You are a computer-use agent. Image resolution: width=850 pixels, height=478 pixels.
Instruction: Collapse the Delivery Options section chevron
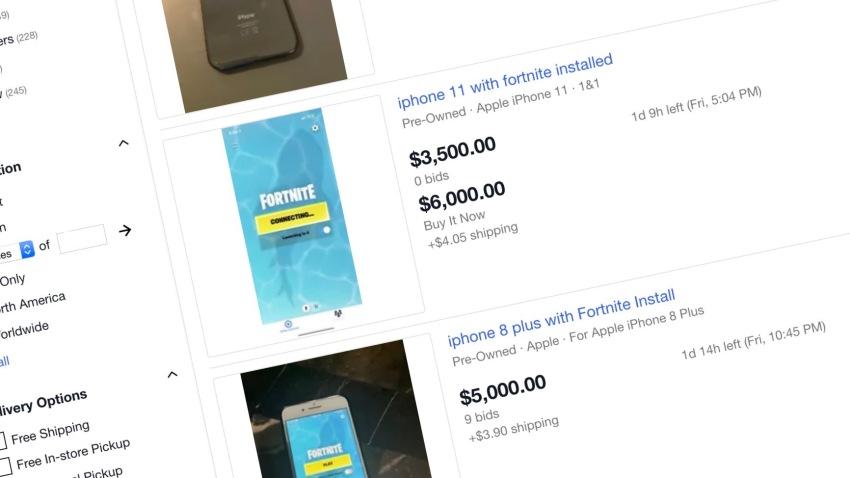click(x=172, y=374)
